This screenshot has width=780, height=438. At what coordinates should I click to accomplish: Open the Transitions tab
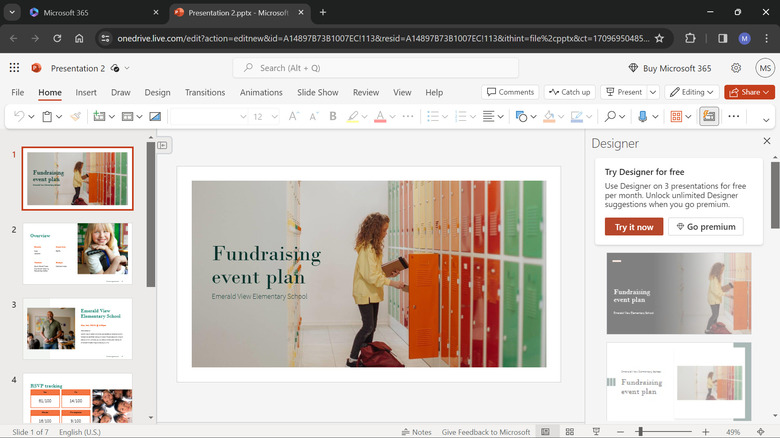coord(205,92)
